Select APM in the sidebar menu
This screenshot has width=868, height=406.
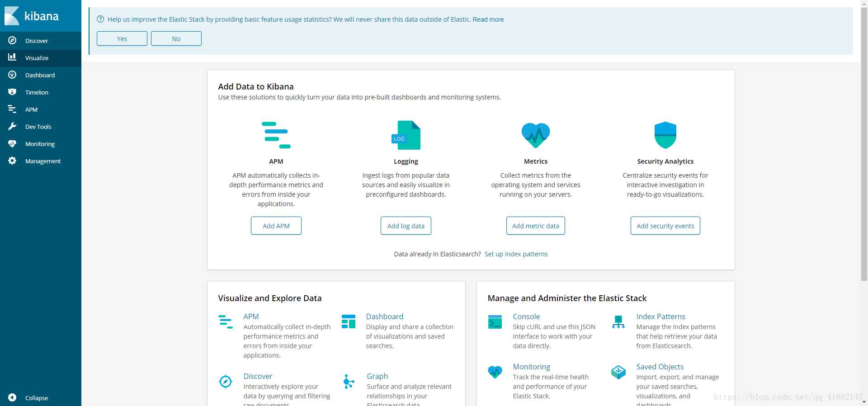[31, 109]
